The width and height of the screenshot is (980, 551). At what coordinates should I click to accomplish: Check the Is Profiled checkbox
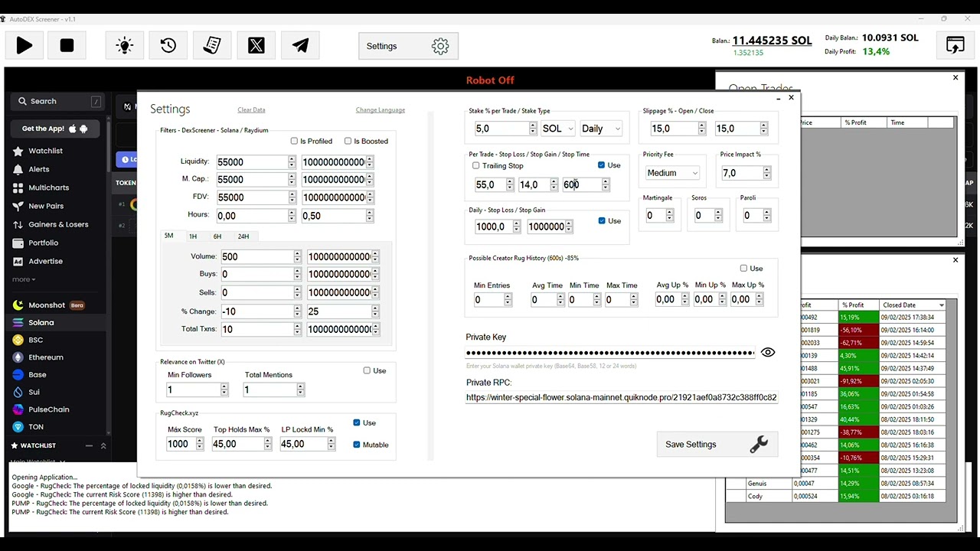coord(294,141)
